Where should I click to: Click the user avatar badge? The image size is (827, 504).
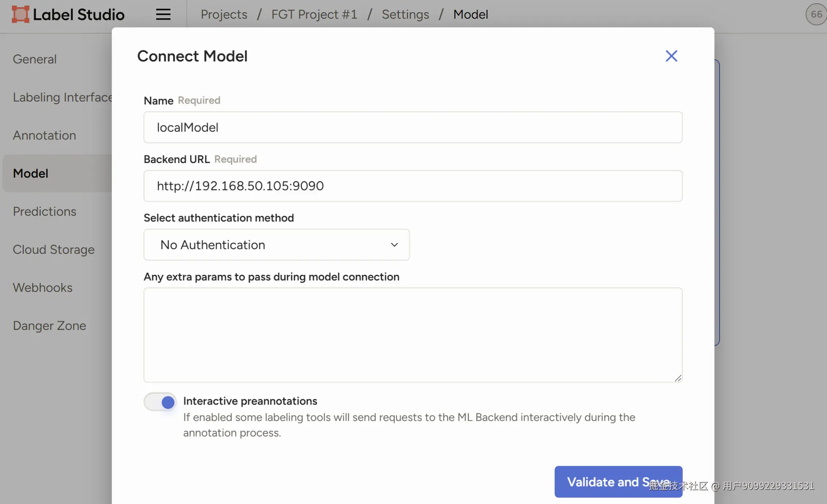tap(816, 14)
